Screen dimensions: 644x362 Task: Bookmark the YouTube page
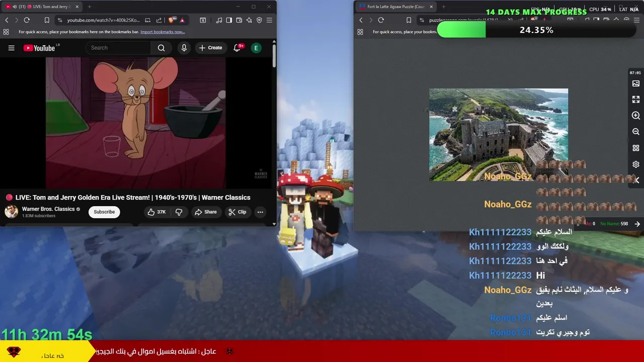[47, 20]
